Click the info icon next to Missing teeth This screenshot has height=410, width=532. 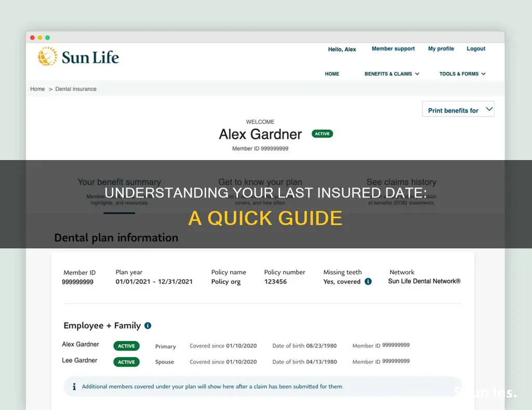click(368, 281)
